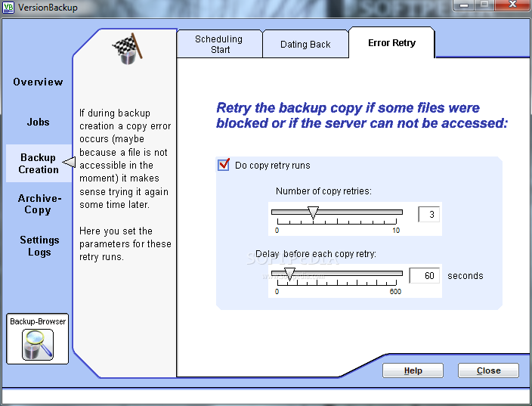The image size is (532, 406).
Task: Open the Archive-Copy section
Action: 39,204
